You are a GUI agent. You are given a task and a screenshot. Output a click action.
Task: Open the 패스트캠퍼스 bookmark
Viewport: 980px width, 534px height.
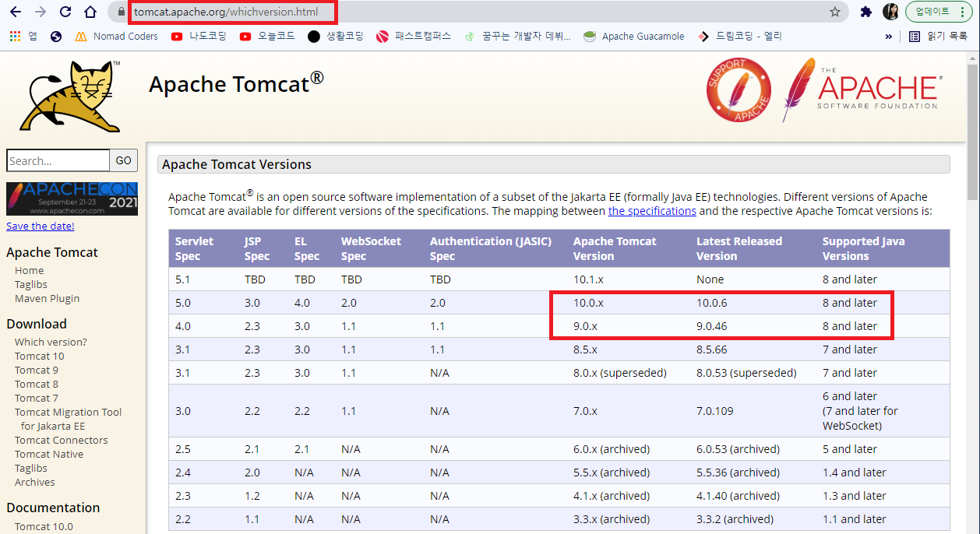coord(413,36)
